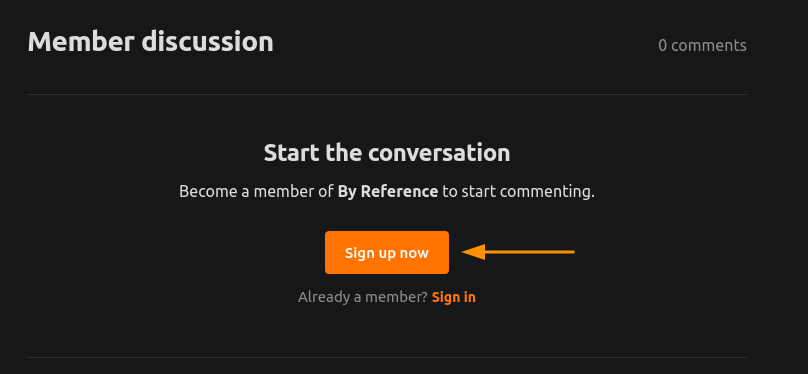Click the orange arrow pointing at Sign up
The height and width of the screenshot is (374, 808).
[x=518, y=252]
